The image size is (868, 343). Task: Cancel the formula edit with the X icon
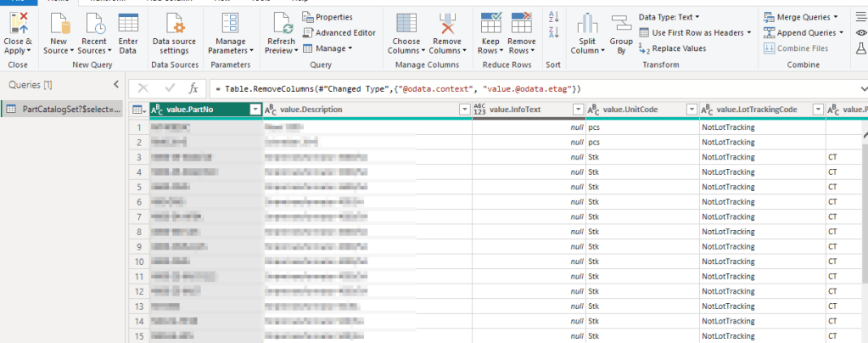point(143,88)
